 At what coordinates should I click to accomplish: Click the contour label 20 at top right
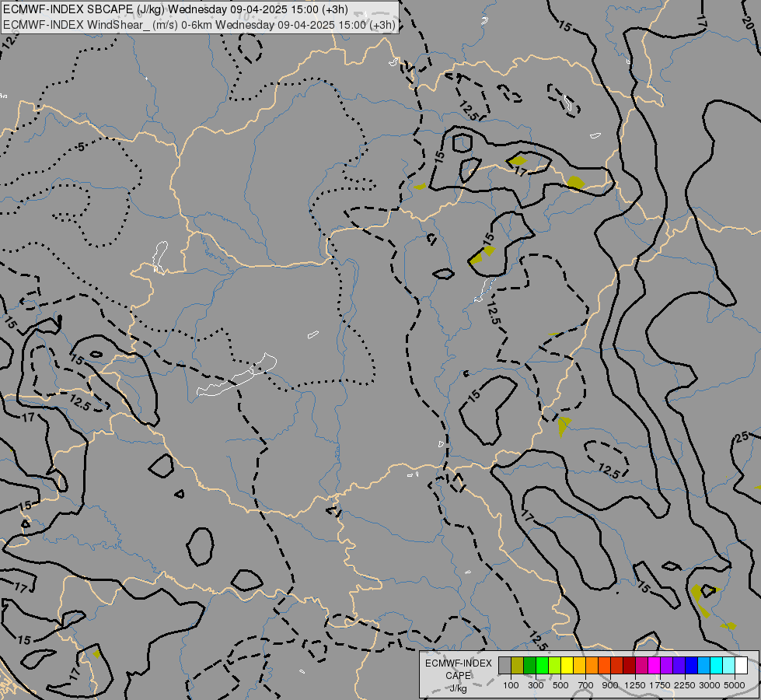(748, 21)
